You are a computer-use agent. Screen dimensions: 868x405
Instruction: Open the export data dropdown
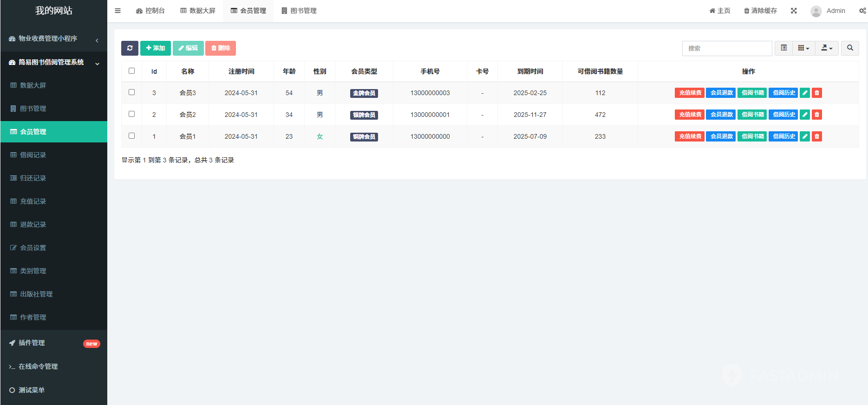tap(827, 48)
